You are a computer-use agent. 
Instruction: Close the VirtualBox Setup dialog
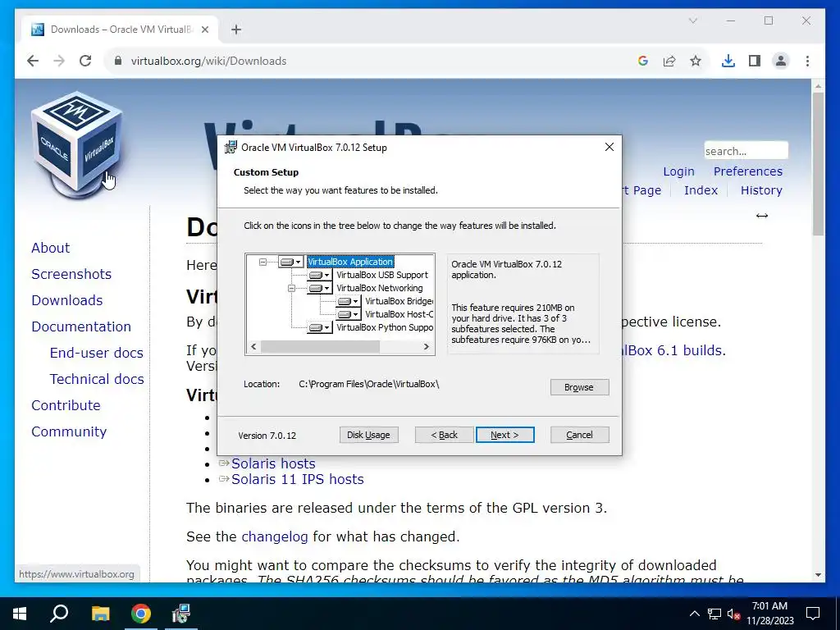click(609, 147)
